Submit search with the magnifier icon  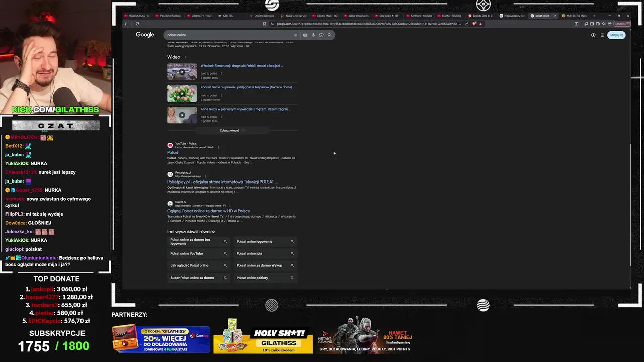329,35
